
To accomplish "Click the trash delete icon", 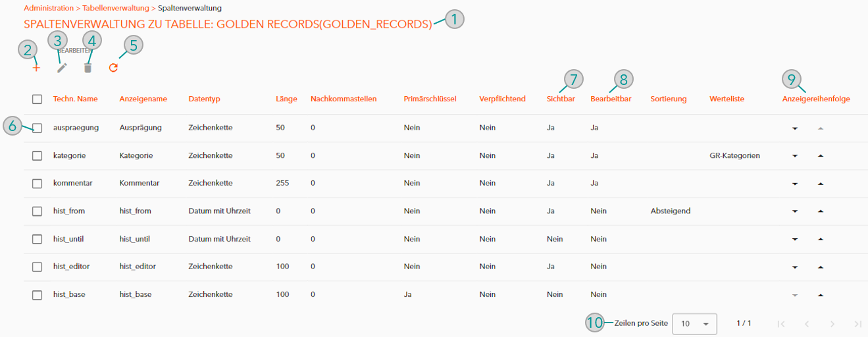I will click(88, 68).
